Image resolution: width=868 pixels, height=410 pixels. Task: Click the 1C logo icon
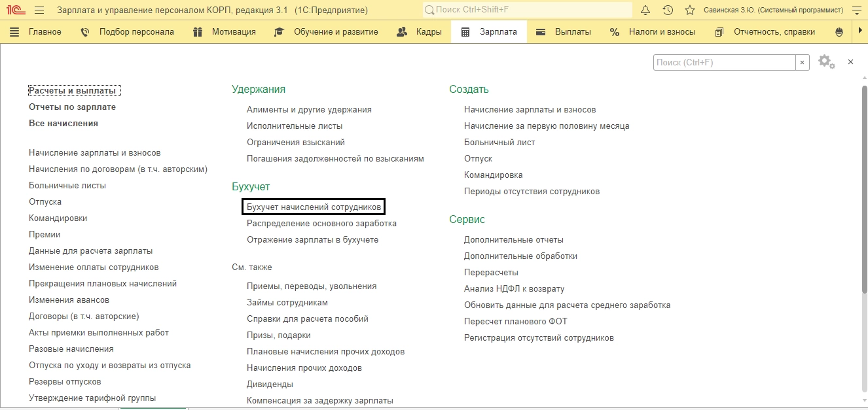(15, 10)
